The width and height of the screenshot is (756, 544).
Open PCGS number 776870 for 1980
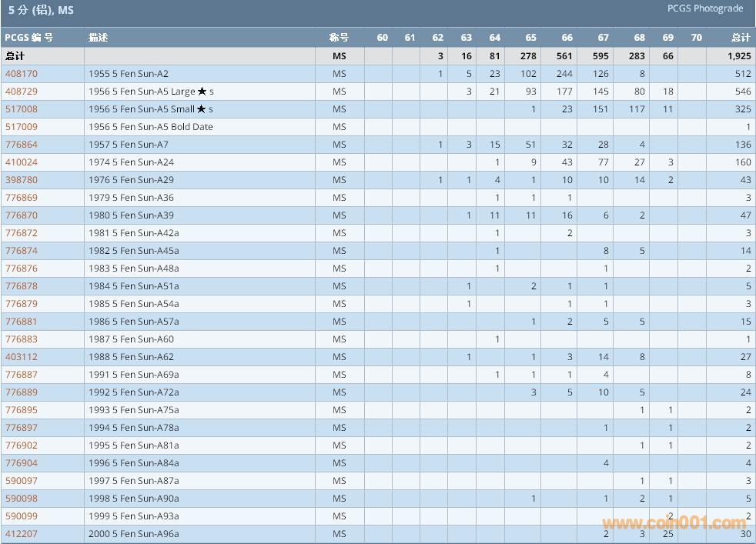click(22, 215)
